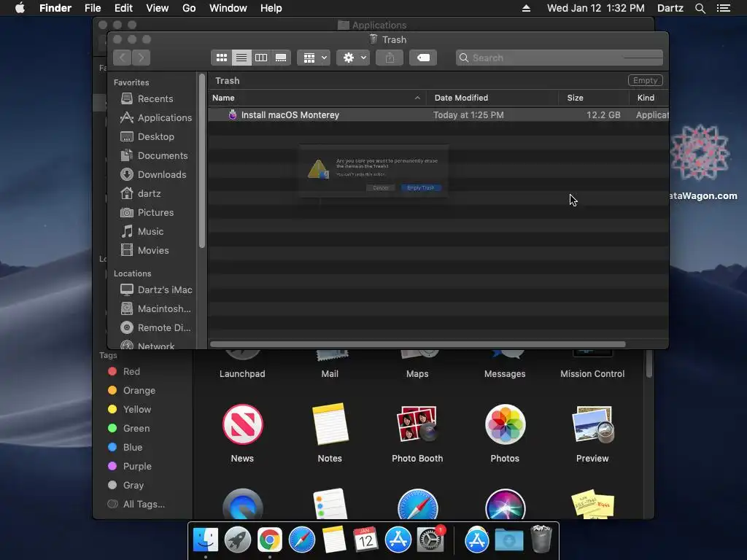This screenshot has height=560, width=747.
Task: Open Notification Center in menu bar
Action: pyautogui.click(x=724, y=8)
